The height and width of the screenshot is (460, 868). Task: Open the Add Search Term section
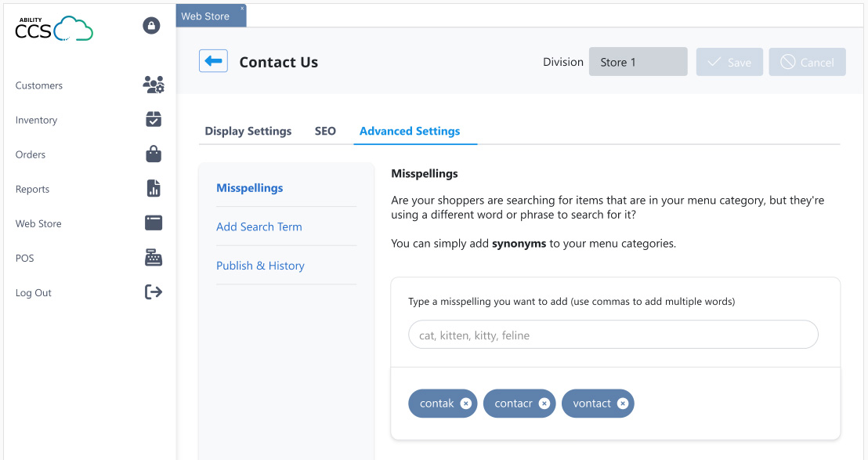259,226
